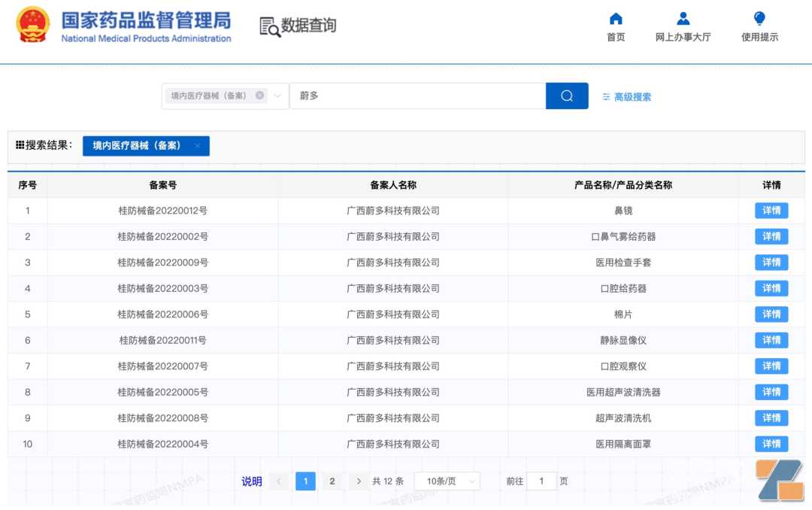Go to page 2 of results
This screenshot has width=812, height=510.
pos(332,481)
